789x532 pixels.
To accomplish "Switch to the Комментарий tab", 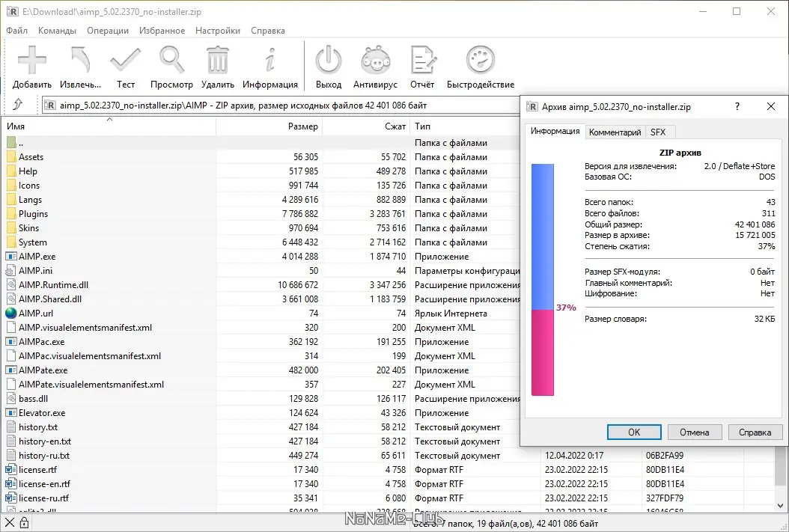I will click(615, 132).
